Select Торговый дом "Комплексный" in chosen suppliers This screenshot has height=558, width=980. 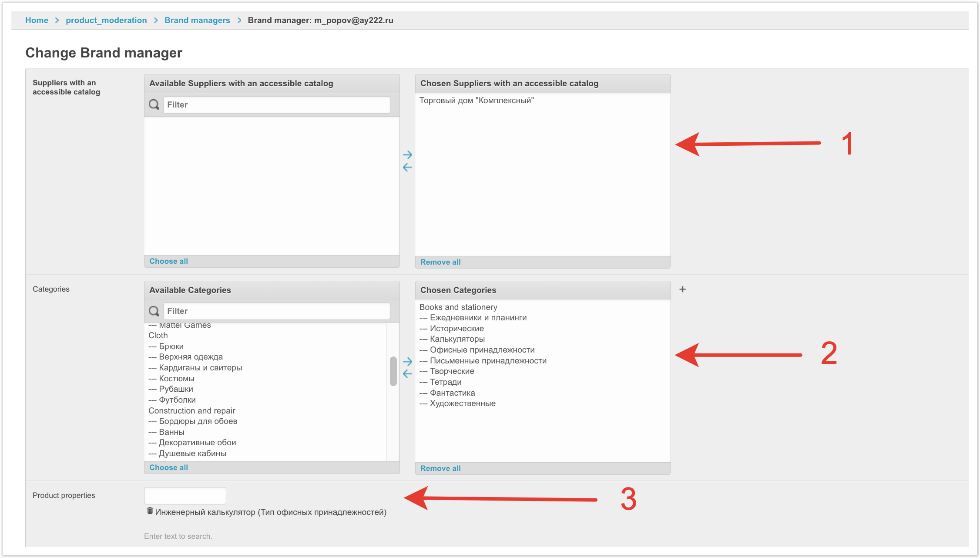point(477,101)
